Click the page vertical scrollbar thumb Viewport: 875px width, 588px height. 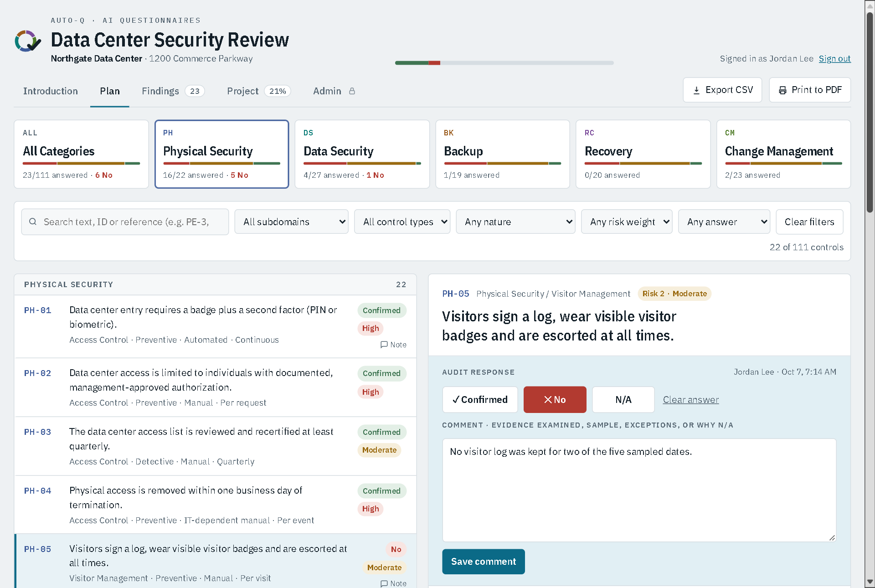click(870, 112)
